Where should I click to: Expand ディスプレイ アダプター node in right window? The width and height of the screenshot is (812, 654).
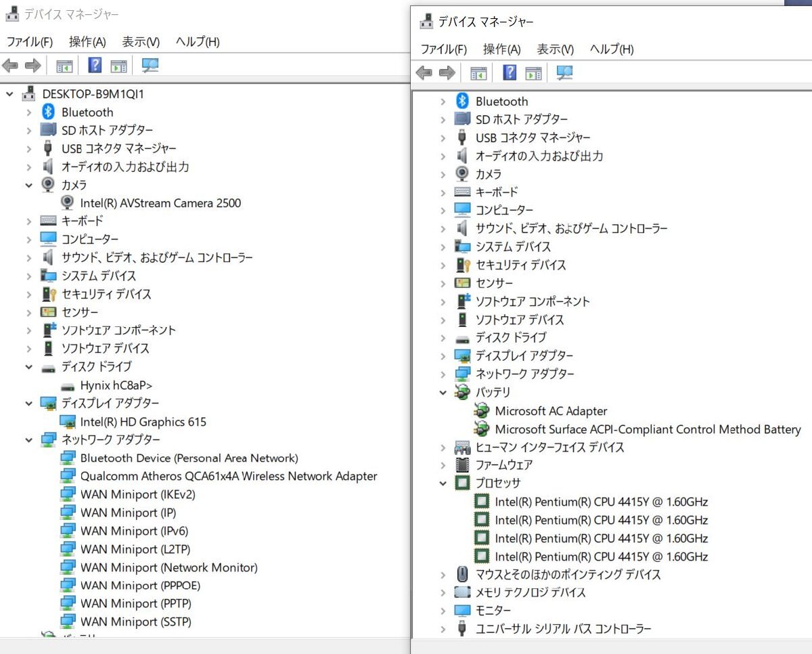(x=443, y=356)
